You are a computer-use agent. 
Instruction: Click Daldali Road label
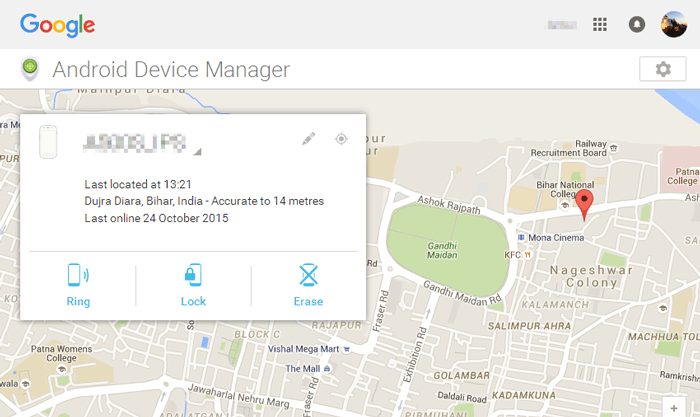click(462, 396)
